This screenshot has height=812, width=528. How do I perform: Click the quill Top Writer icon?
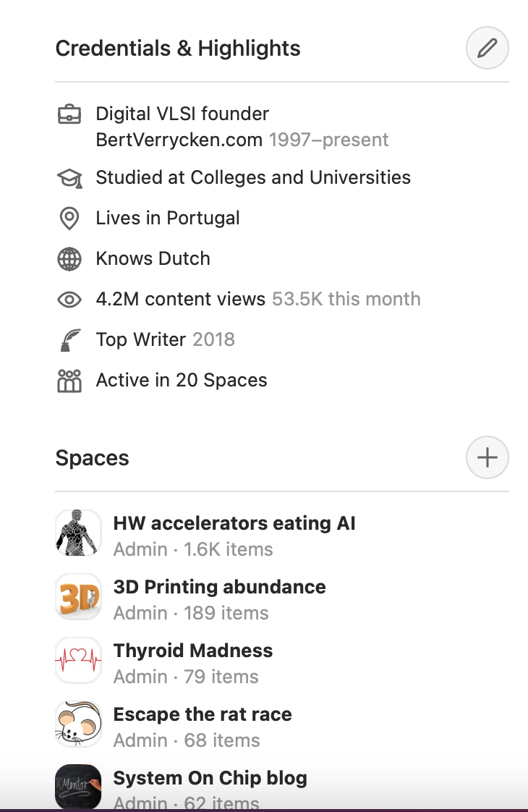pyautogui.click(x=69, y=339)
